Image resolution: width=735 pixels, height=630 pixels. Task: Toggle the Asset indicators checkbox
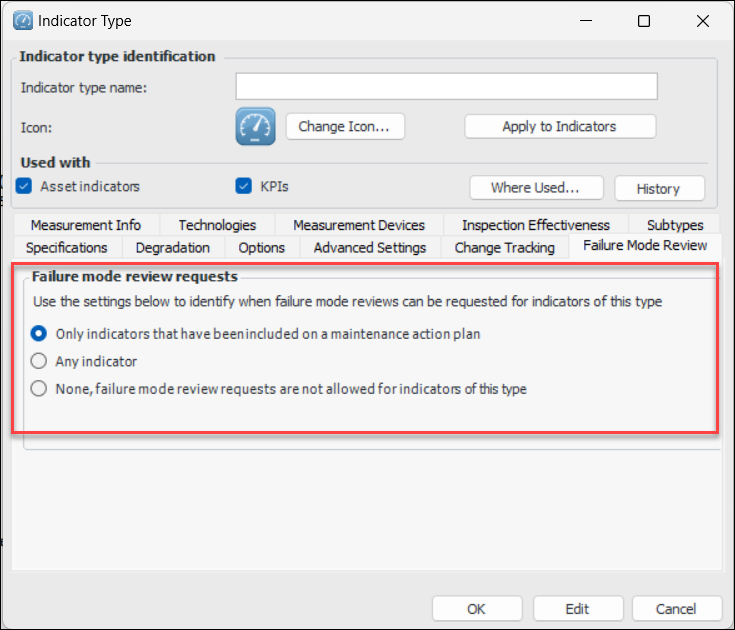pyautogui.click(x=24, y=186)
